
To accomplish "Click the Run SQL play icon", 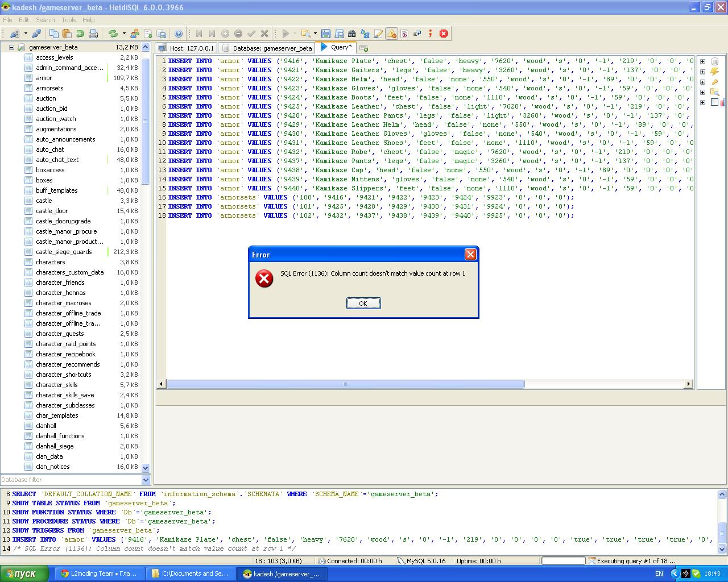I will (286, 34).
